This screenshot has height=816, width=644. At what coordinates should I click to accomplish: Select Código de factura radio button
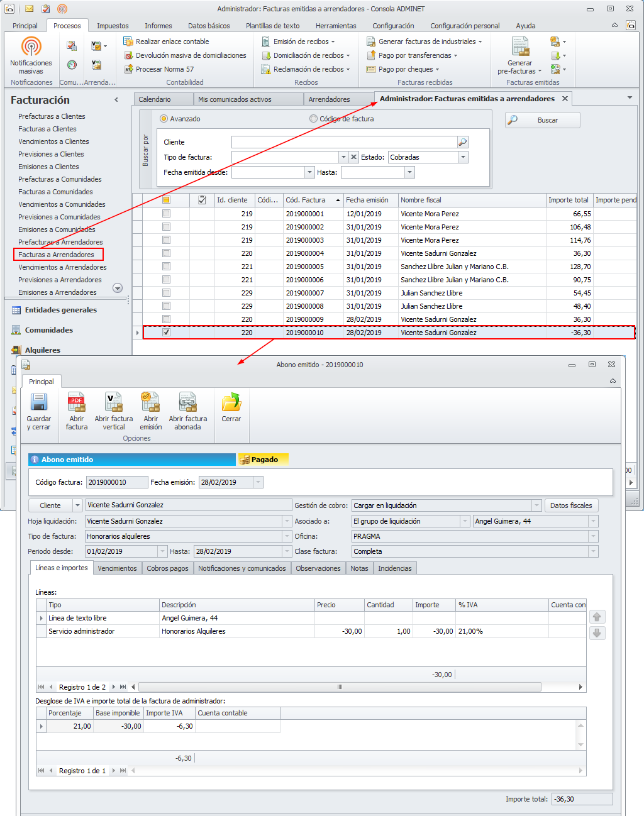coord(313,119)
